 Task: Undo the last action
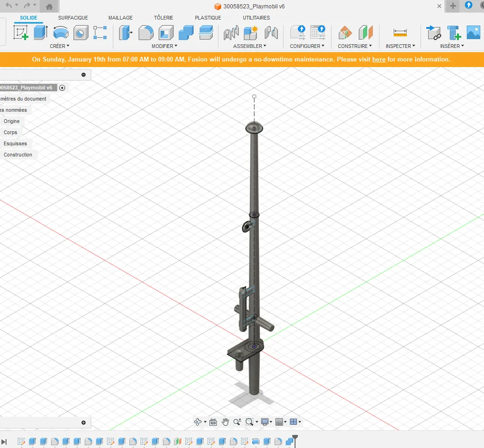9,5
